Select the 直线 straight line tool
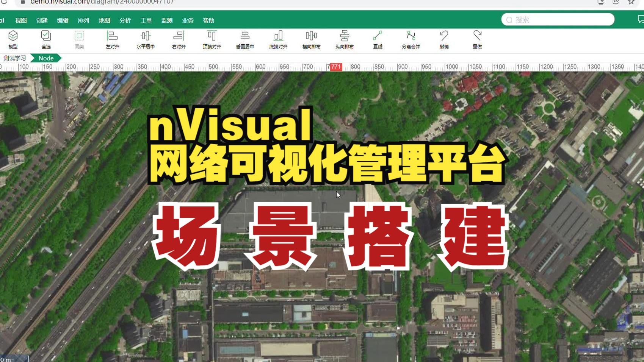The width and height of the screenshot is (644, 362). coord(378,39)
